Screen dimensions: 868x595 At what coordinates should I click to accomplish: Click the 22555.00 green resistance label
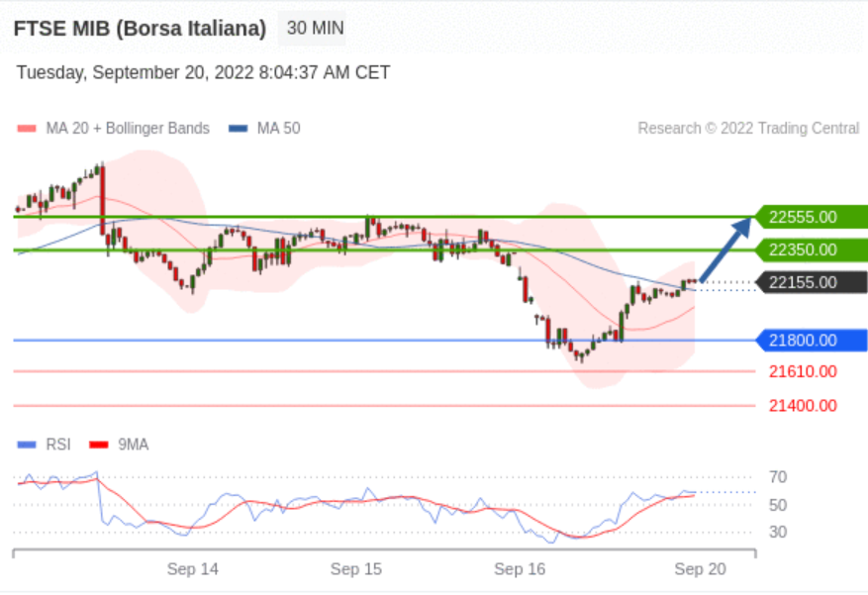tap(811, 217)
